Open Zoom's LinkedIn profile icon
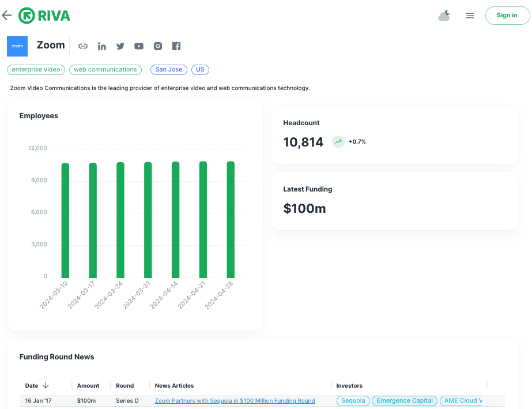532x409 pixels. 102,46
